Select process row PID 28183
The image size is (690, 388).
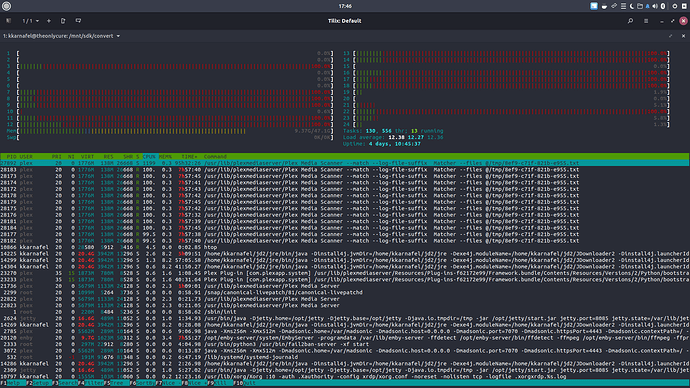tap(345, 170)
